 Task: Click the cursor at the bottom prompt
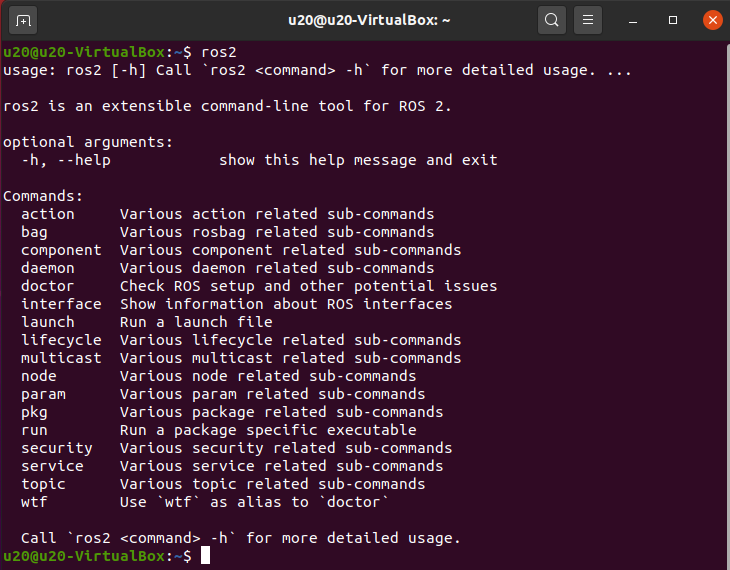(x=205, y=556)
